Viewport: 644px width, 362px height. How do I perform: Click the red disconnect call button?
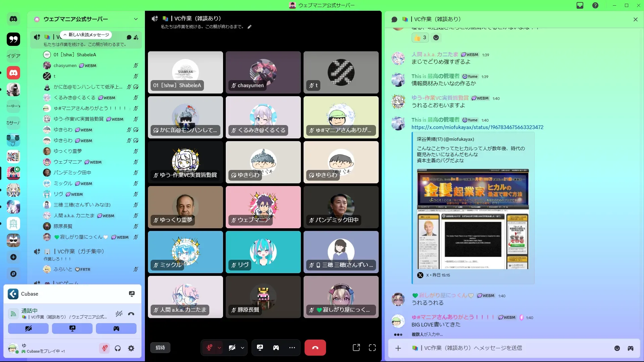(x=315, y=348)
